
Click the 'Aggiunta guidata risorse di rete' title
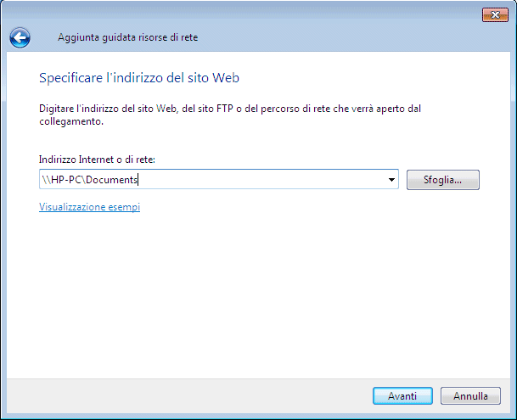point(128,37)
